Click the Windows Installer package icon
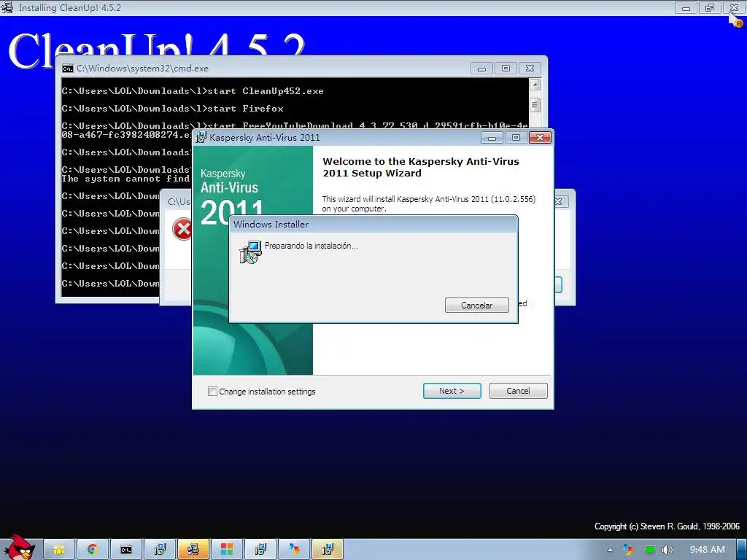This screenshot has width=747, height=560. tap(250, 252)
